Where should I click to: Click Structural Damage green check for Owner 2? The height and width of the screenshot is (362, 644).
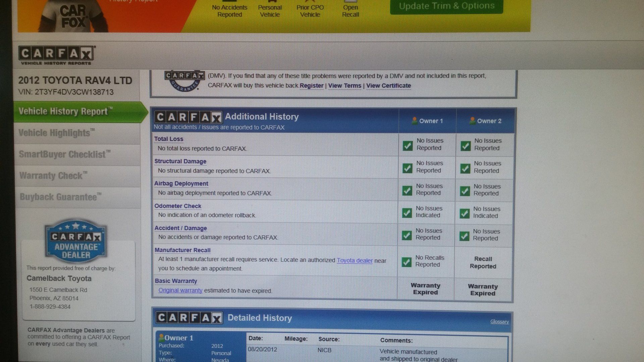point(465,168)
